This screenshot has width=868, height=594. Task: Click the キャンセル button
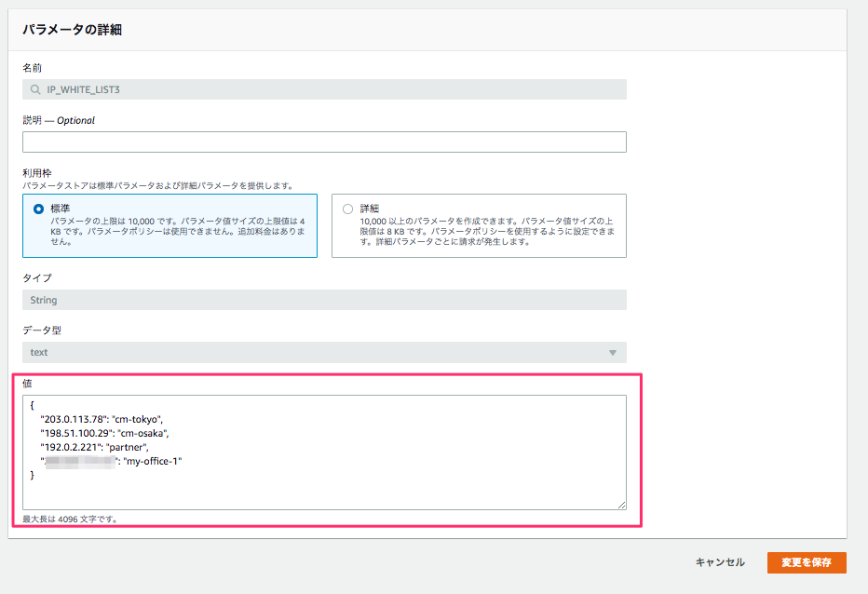[x=720, y=562]
